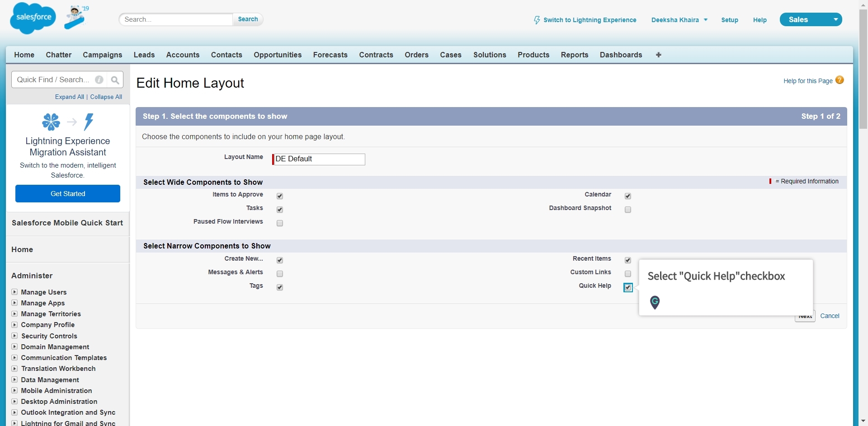Image resolution: width=868 pixels, height=426 pixels.
Task: Open the Home tab
Action: click(x=24, y=55)
